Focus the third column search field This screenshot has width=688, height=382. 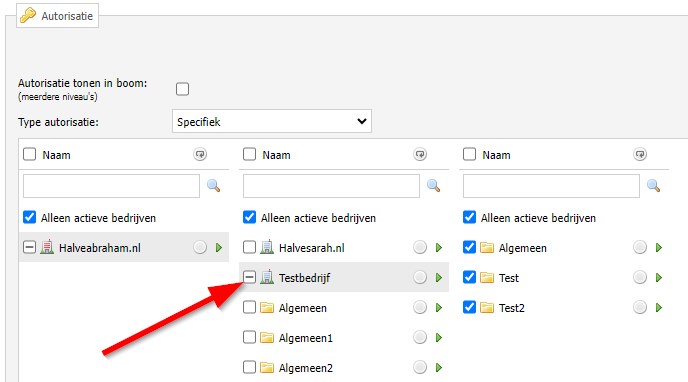[551, 186]
